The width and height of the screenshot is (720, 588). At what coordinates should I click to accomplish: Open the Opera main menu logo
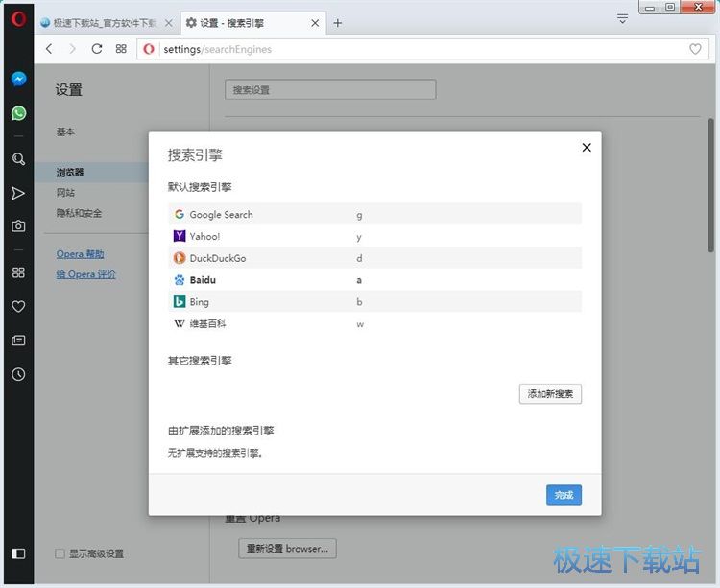click(x=18, y=19)
